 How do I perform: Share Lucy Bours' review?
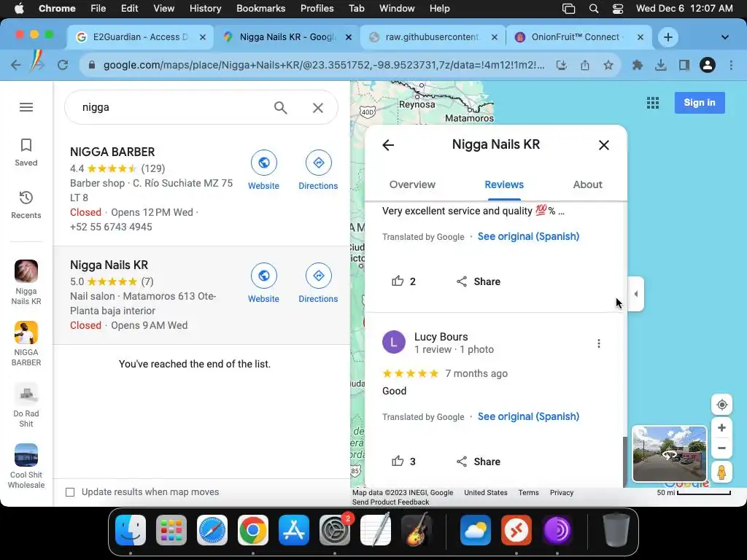coord(479,462)
